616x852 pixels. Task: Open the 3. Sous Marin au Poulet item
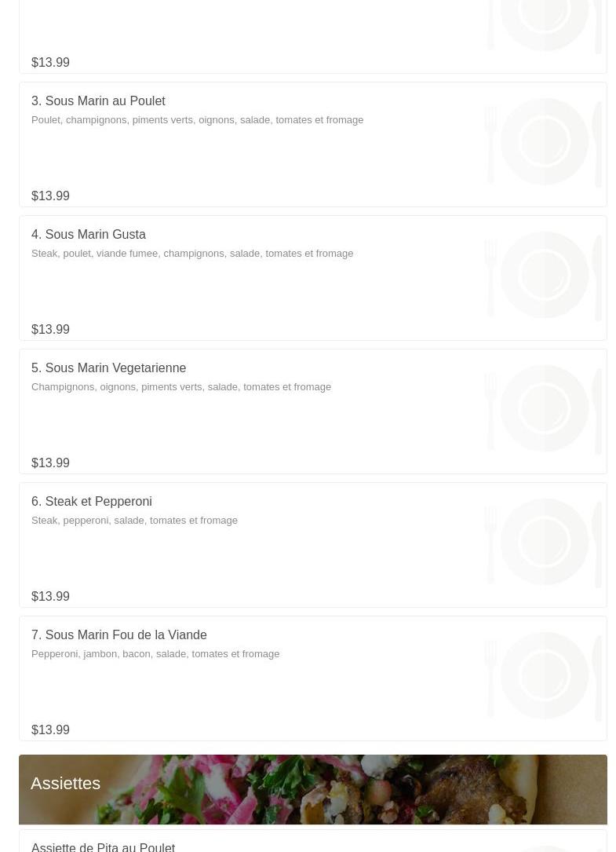[98, 101]
